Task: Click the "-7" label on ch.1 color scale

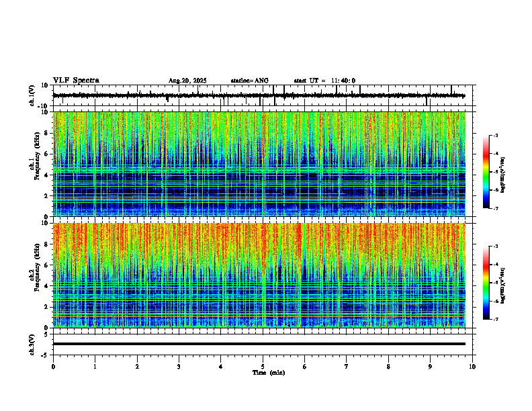Action: (x=496, y=208)
